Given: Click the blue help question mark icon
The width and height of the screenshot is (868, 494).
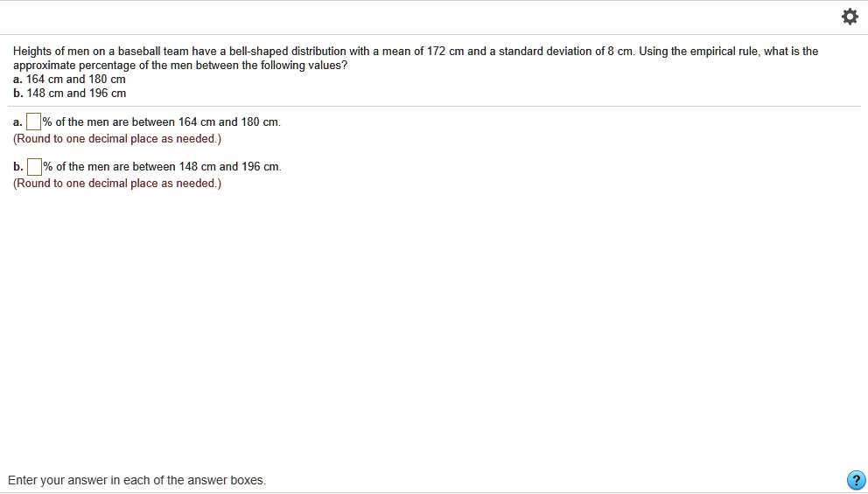Looking at the screenshot, I should click(x=857, y=480).
